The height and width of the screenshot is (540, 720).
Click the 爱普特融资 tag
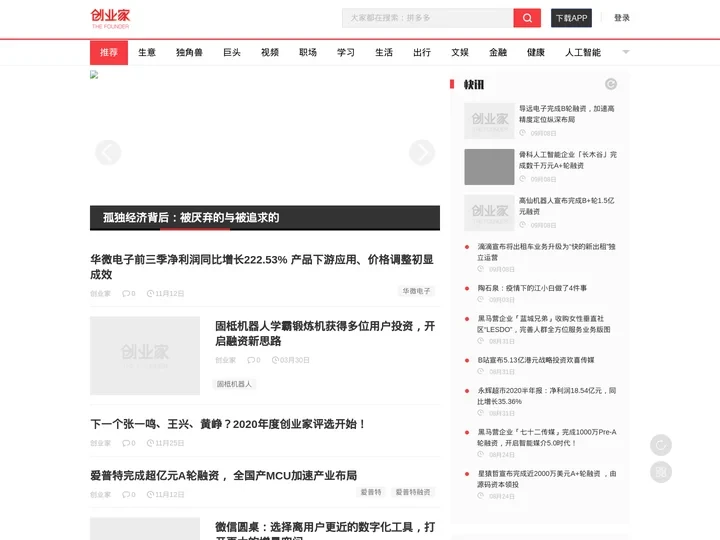coord(413,492)
